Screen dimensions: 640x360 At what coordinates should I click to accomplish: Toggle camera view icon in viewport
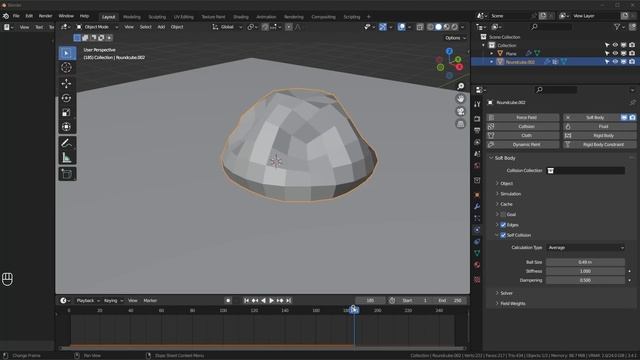(460, 111)
